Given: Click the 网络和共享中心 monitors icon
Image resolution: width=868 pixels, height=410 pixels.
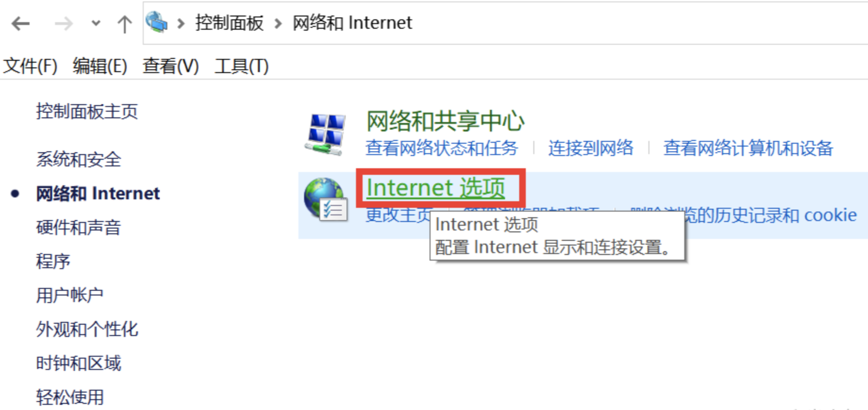Looking at the screenshot, I should pyautogui.click(x=325, y=134).
